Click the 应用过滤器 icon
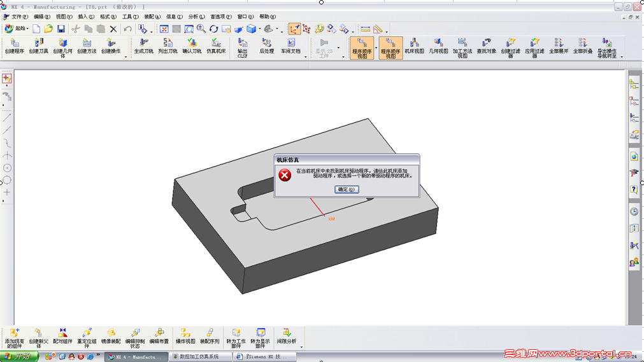644x362 pixels. (x=534, y=48)
